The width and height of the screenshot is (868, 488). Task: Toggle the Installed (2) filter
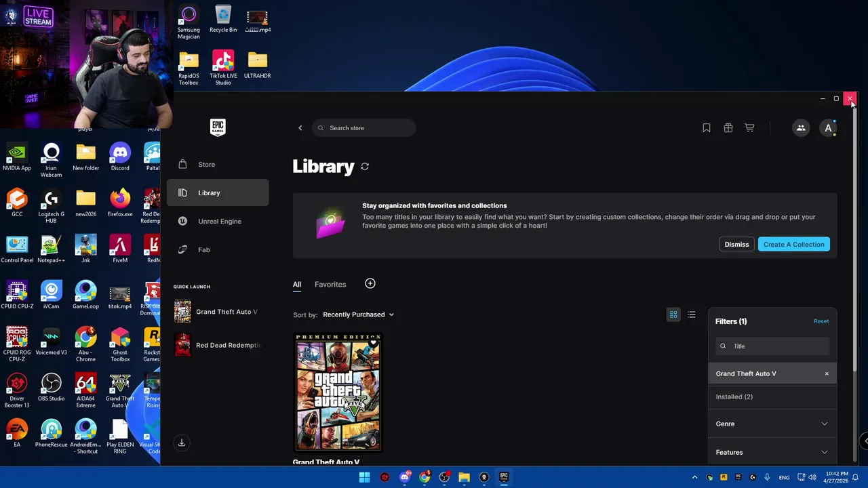[772, 397]
